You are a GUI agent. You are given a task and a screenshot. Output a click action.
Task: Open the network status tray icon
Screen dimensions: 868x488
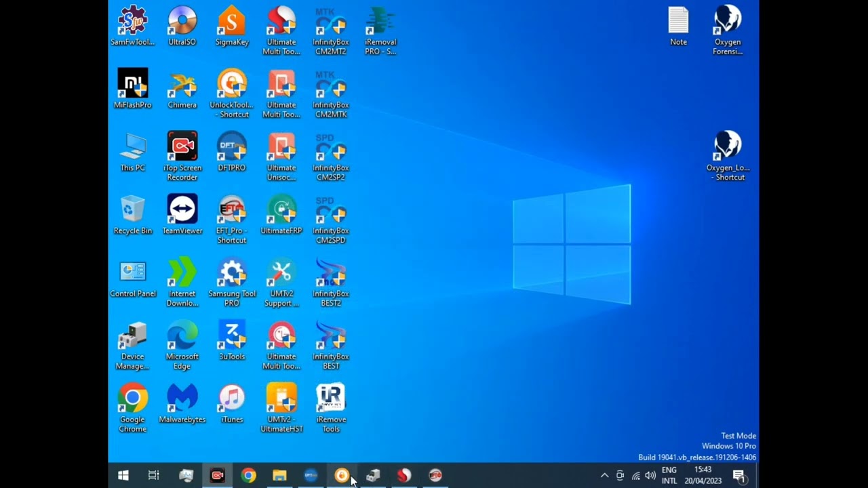[635, 476]
